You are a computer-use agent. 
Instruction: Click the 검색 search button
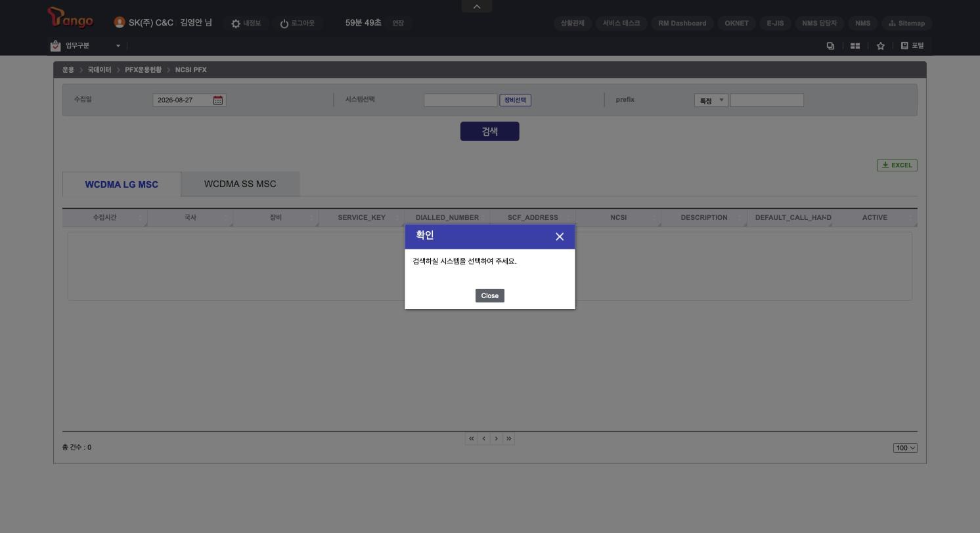tap(490, 131)
